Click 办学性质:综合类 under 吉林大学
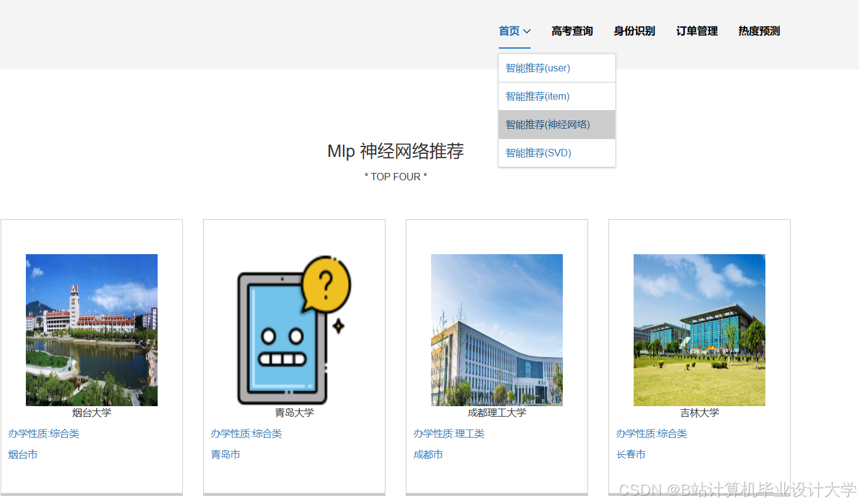This screenshot has width=859, height=504. tap(651, 433)
